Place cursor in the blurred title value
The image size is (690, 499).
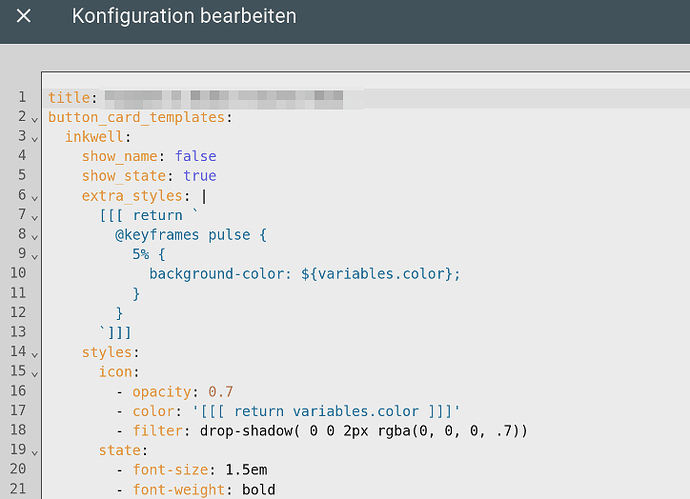click(224, 99)
